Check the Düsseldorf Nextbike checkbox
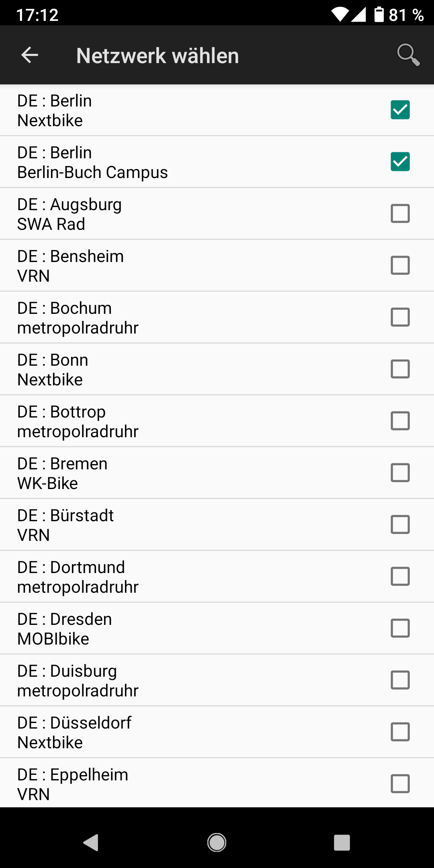434x868 pixels. point(400,732)
